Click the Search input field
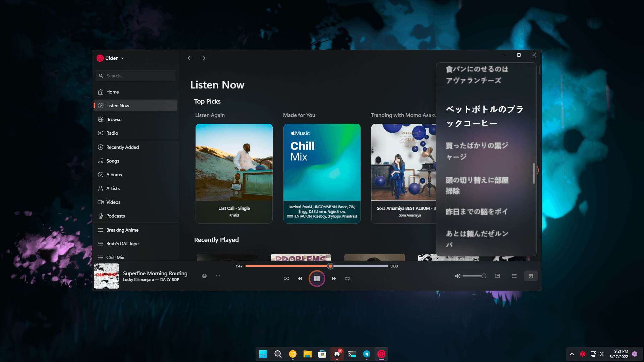644x362 pixels. click(x=136, y=76)
